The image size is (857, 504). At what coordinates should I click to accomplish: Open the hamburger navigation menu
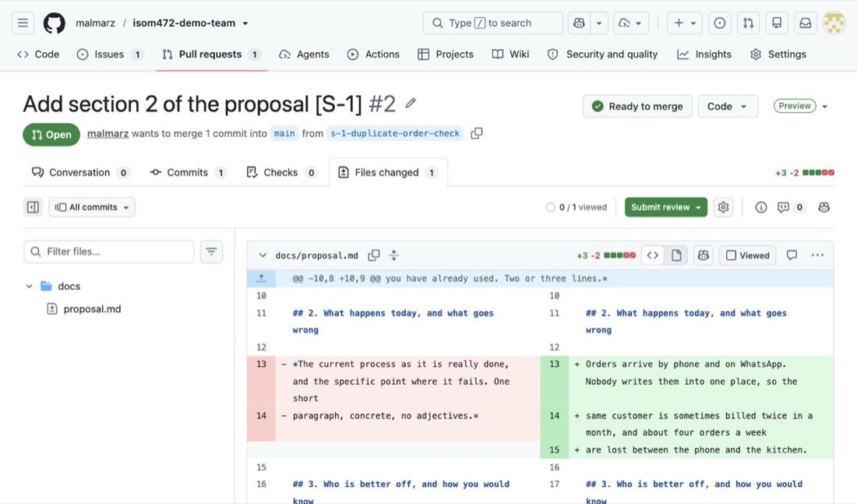coord(23,23)
